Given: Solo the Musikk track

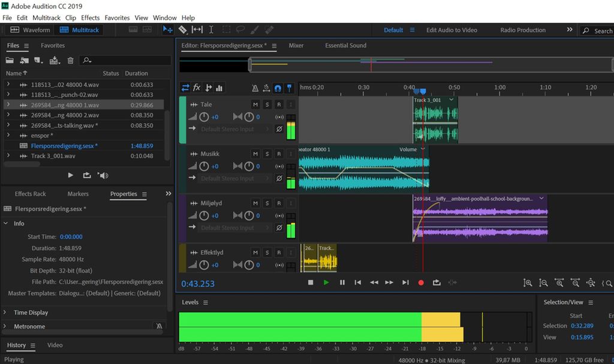Looking at the screenshot, I should 267,154.
